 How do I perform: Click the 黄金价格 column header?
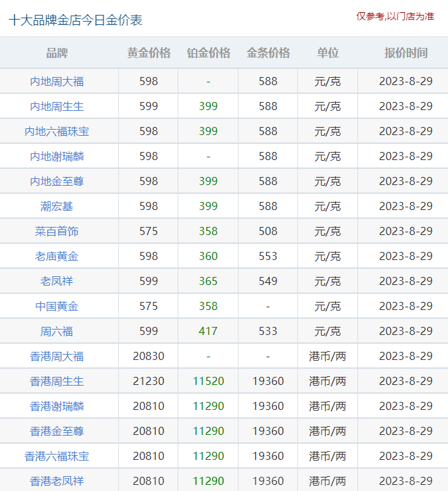click(149, 53)
